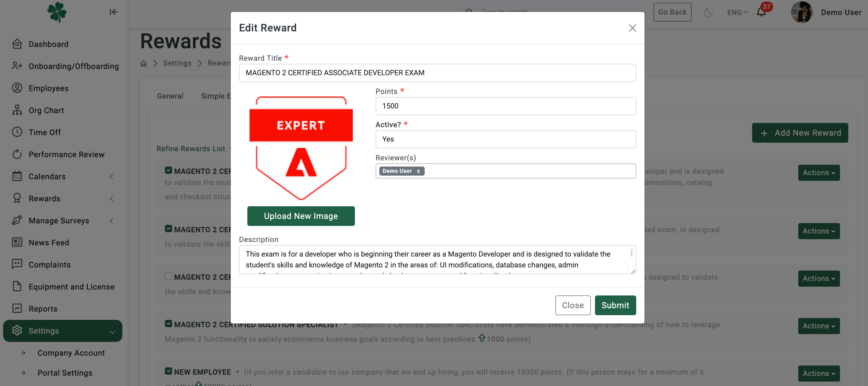
Task: Select Time Off in sidebar menu
Action: 45,133
